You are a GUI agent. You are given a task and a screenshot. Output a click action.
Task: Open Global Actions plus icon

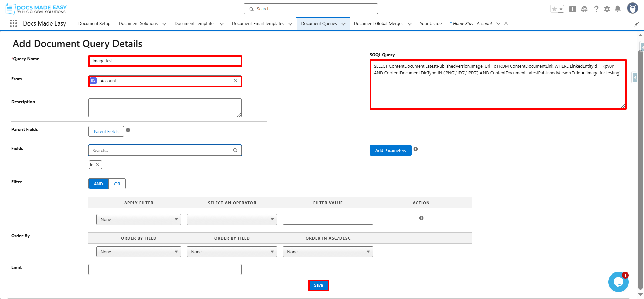point(573,9)
